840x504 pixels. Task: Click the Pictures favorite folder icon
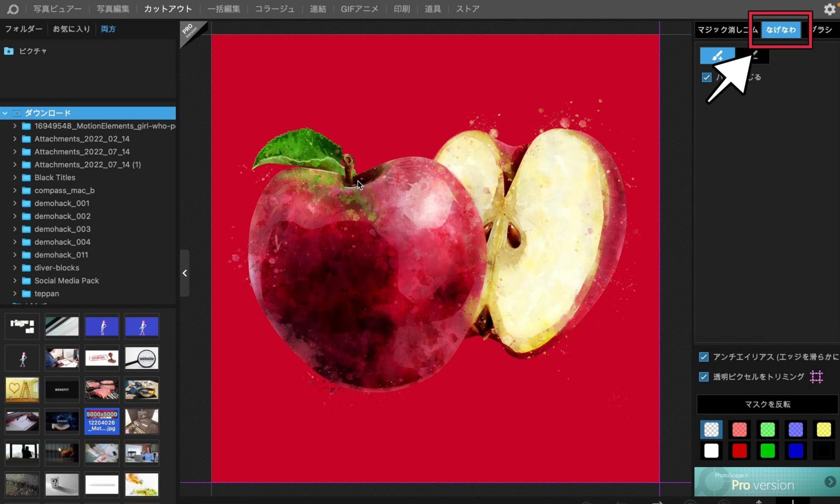point(9,51)
